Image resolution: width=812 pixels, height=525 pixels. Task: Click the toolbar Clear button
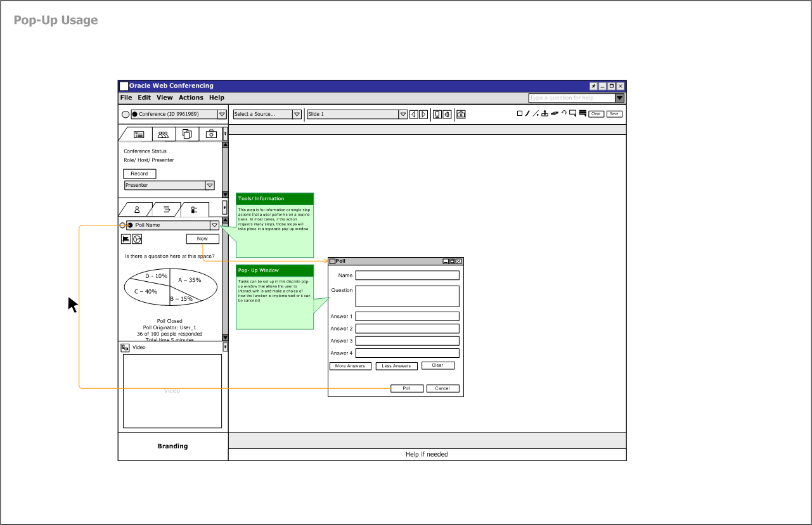click(596, 114)
